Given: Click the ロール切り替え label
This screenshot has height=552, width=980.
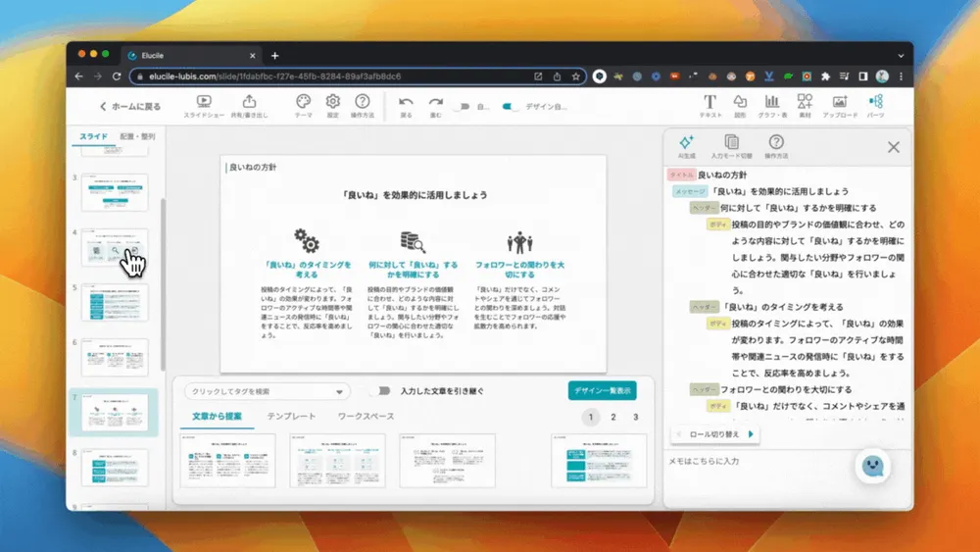Looking at the screenshot, I should pyautogui.click(x=714, y=433).
